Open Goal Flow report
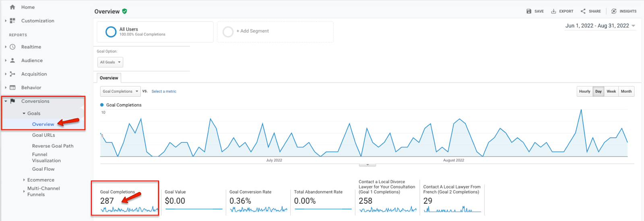This screenshot has width=644, height=221. tap(43, 169)
